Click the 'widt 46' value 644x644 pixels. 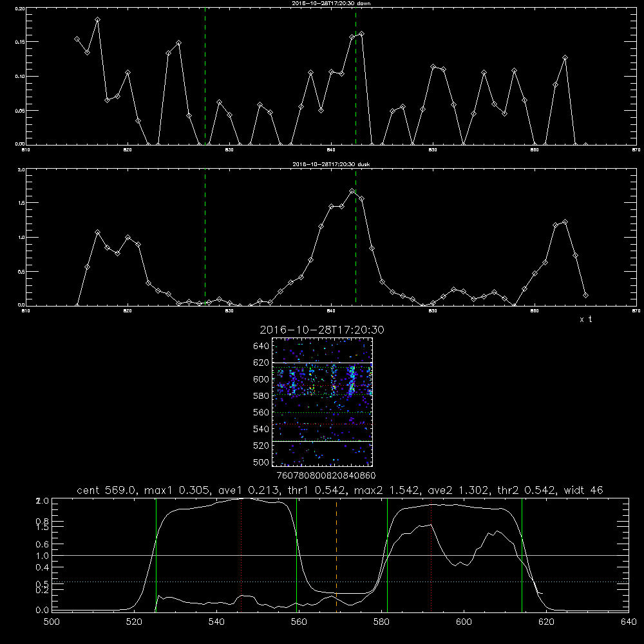(x=583, y=490)
